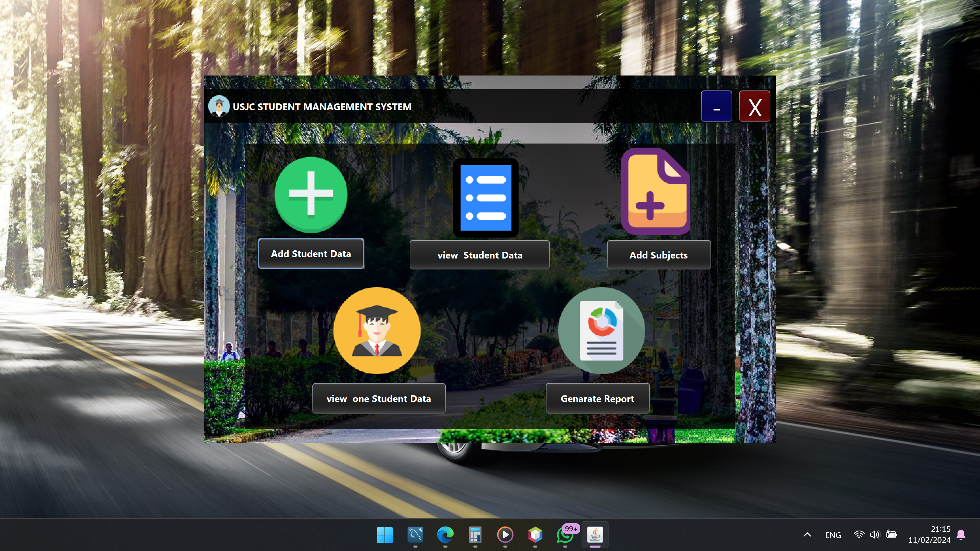Open the NetBeans cube taskbar icon

535,535
